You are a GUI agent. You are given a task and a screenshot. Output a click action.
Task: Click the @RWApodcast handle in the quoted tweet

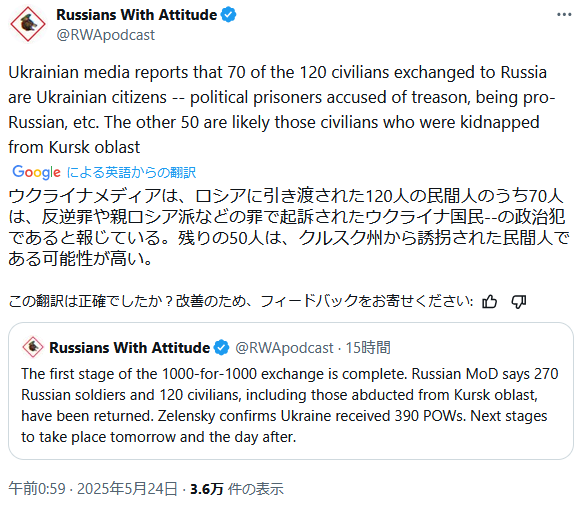click(x=284, y=348)
